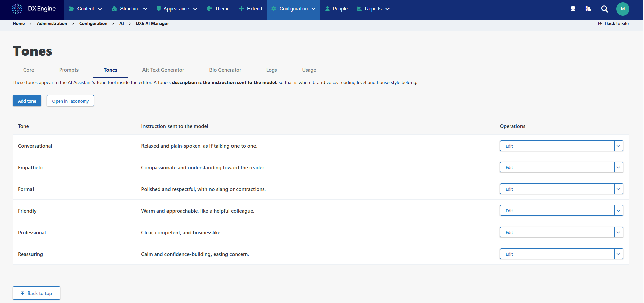Image resolution: width=644 pixels, height=303 pixels.
Task: Click the Extend puzzle icon
Action: tap(241, 9)
